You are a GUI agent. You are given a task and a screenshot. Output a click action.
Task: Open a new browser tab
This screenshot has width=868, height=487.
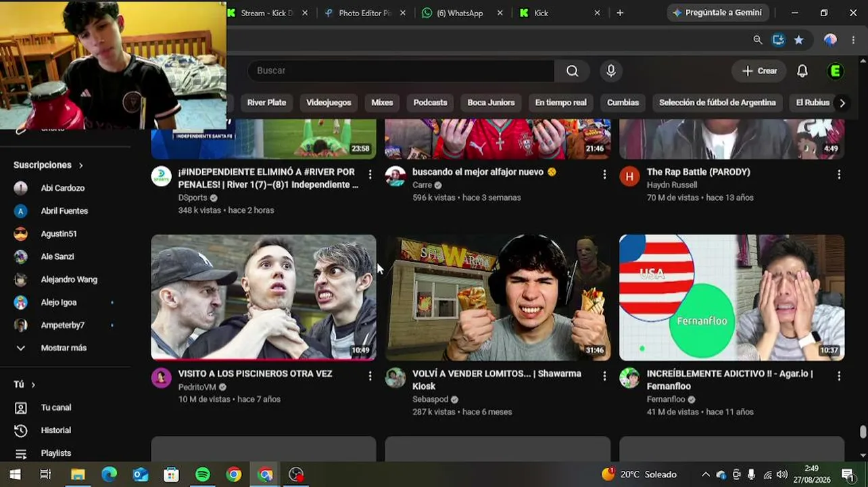pos(620,13)
